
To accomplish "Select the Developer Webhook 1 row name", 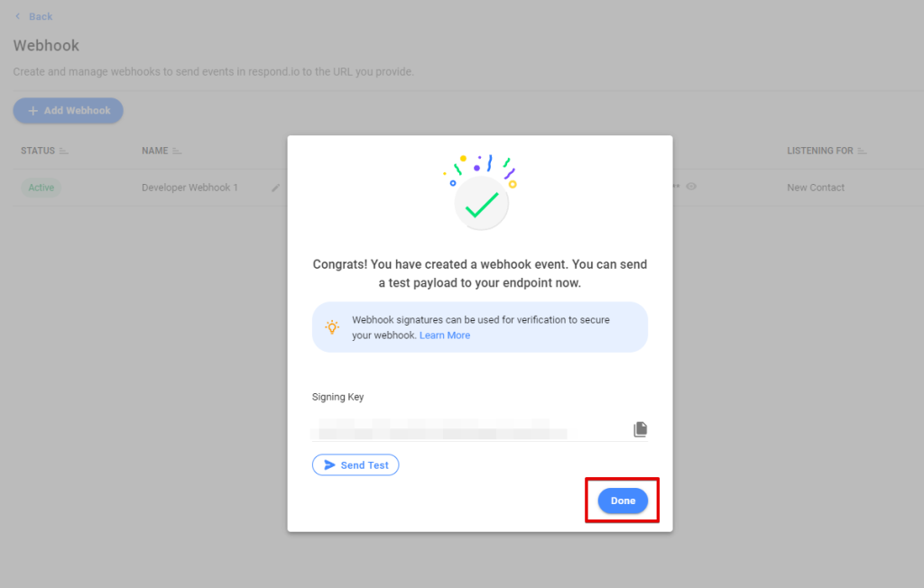I will [x=189, y=188].
